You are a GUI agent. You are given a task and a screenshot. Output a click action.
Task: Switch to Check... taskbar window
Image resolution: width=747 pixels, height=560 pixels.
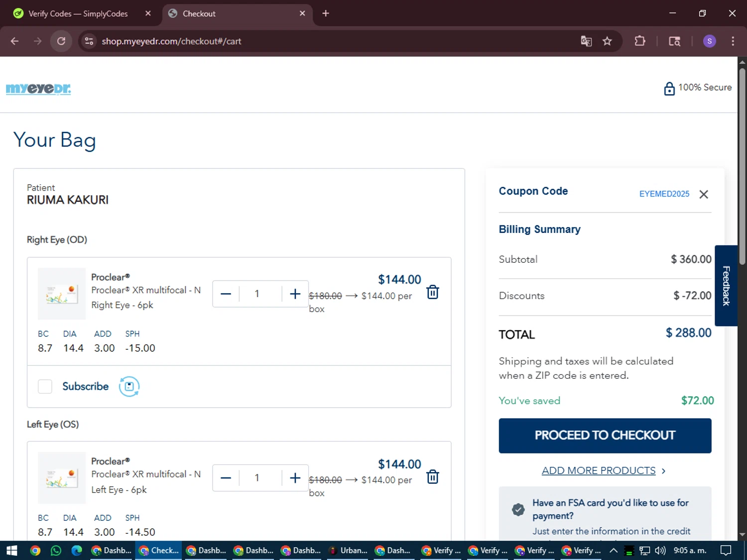(159, 551)
